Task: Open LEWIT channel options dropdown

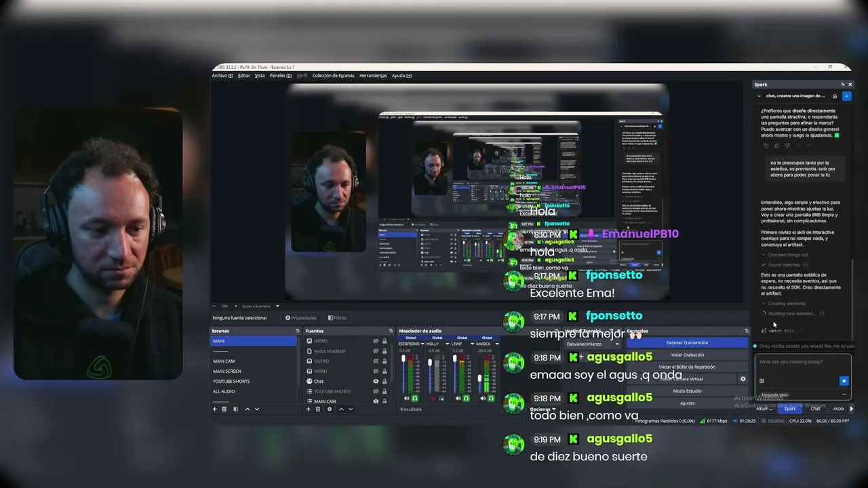Action: [473, 344]
